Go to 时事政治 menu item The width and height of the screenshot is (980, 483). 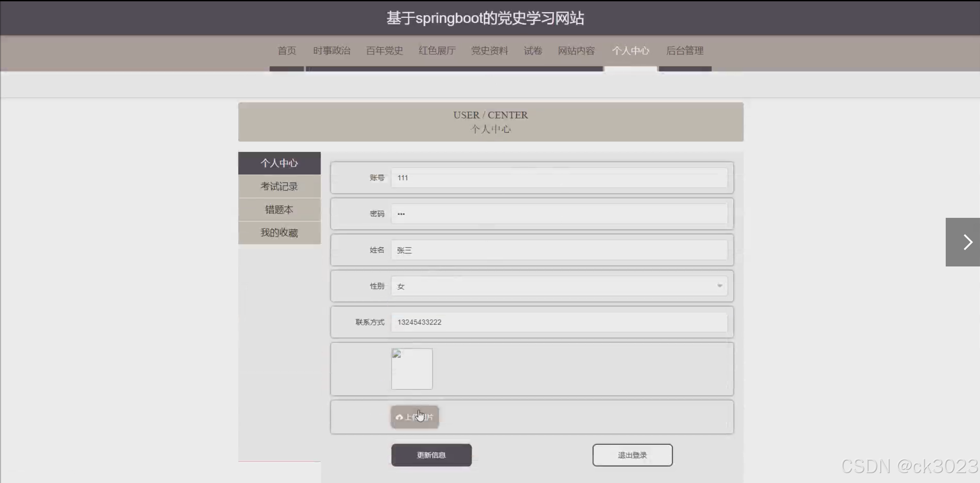[331, 51]
